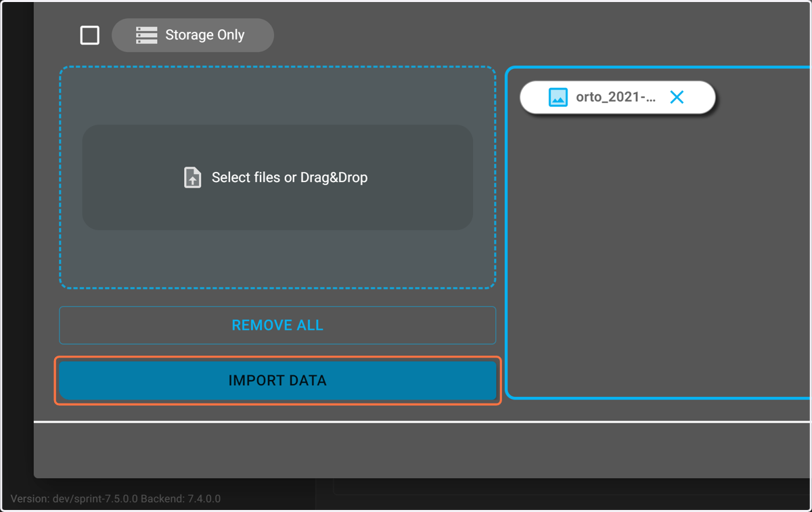The width and height of the screenshot is (812, 512).
Task: Click the REMOVE ALL button
Action: point(277,325)
